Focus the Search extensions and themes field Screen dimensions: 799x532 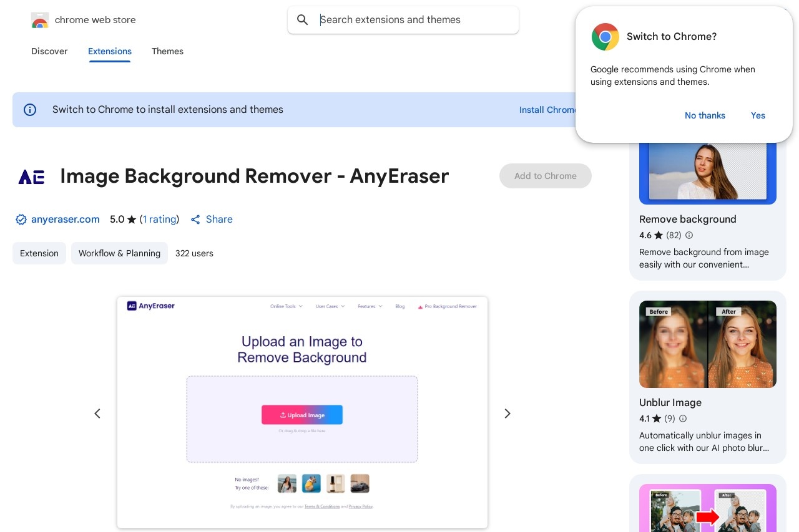coord(403,20)
